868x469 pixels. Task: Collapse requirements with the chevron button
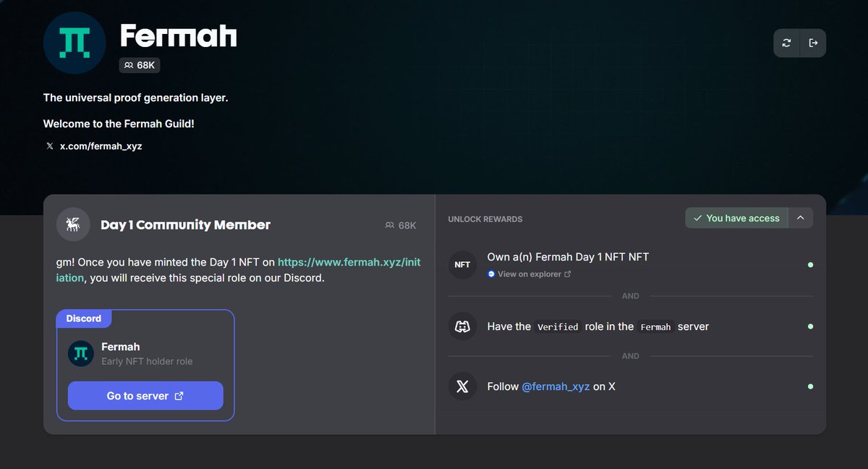point(800,218)
